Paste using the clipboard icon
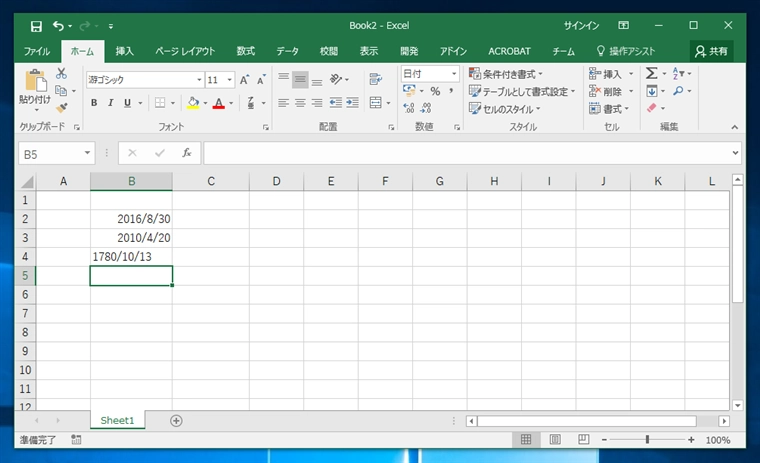The image size is (760, 463). pyautogui.click(x=35, y=80)
